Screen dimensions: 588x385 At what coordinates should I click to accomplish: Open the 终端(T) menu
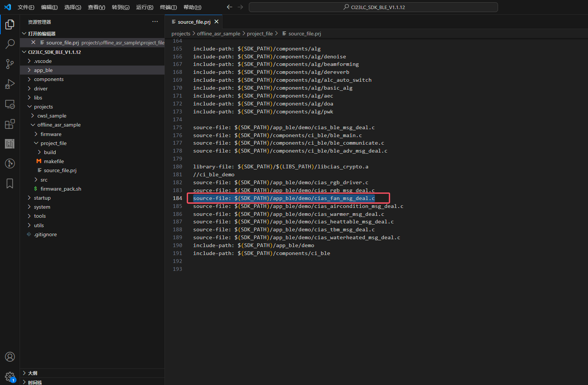(x=168, y=7)
